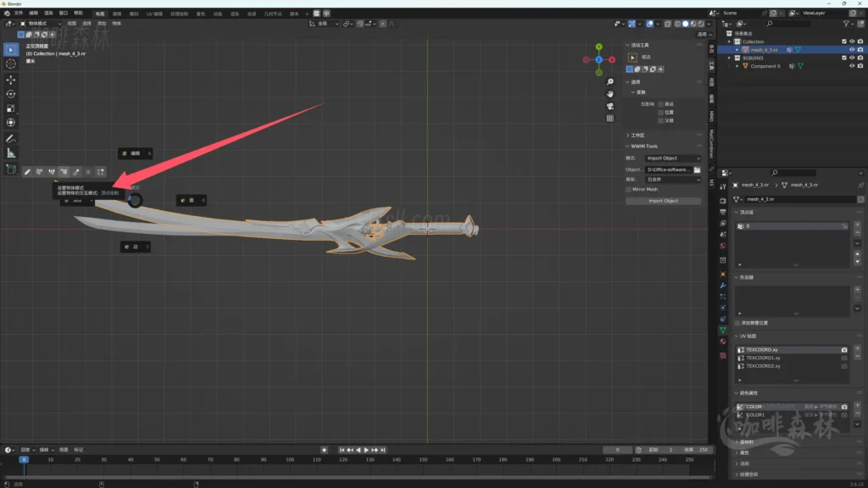This screenshot has height=488, width=868.
Task: Select the Annotate pencil tool
Action: point(11,138)
